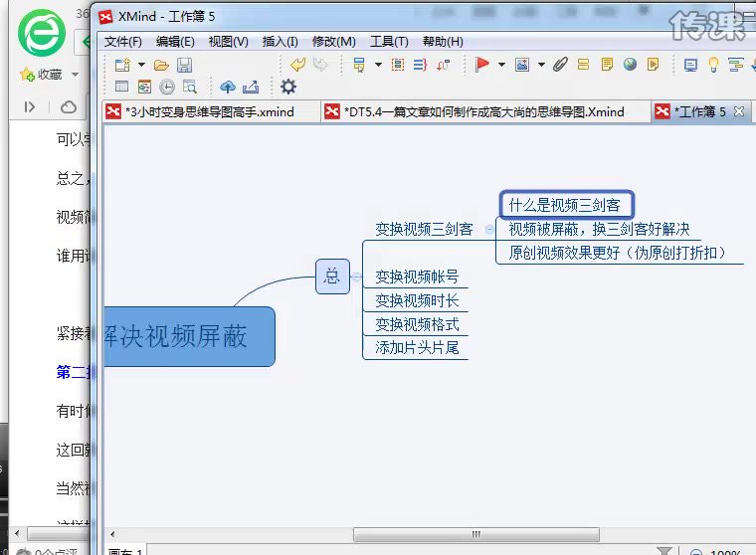Click the Undo arrow icon
756x555 pixels.
point(297,66)
